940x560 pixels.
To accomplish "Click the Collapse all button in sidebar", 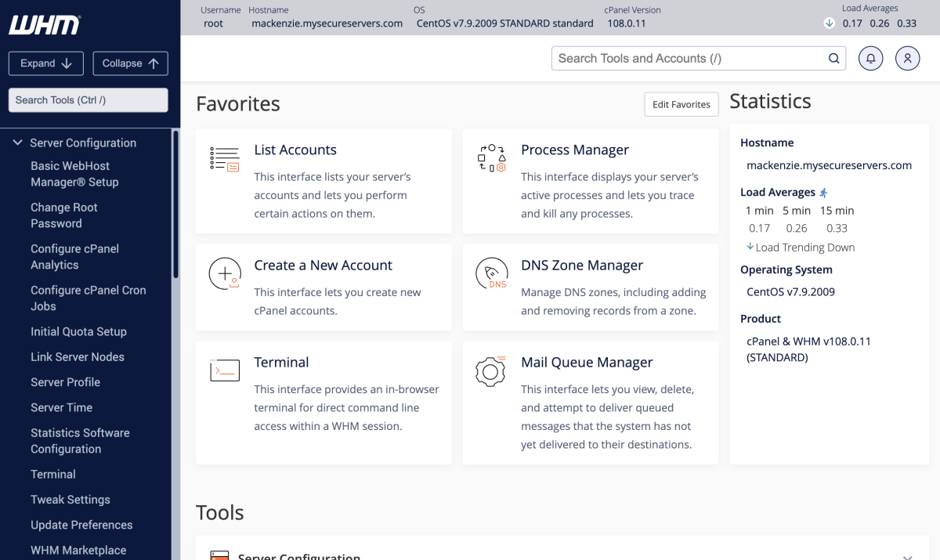I will pos(130,63).
